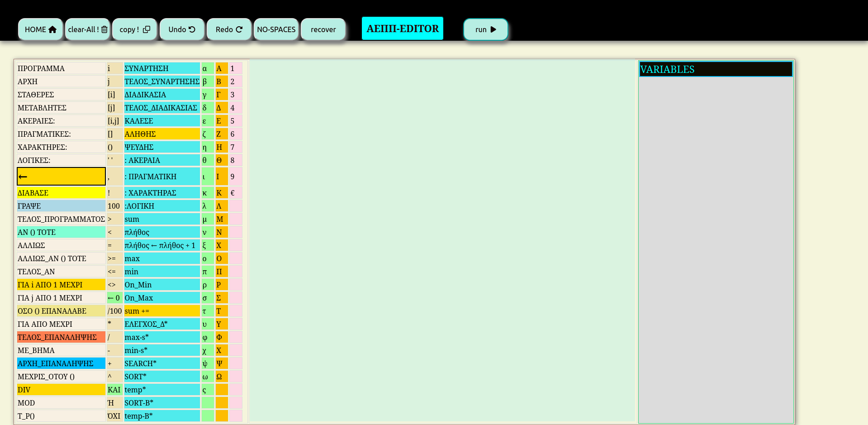Insert the '← 0' assignment snippet
The width and height of the screenshot is (868, 425).
click(x=114, y=298)
